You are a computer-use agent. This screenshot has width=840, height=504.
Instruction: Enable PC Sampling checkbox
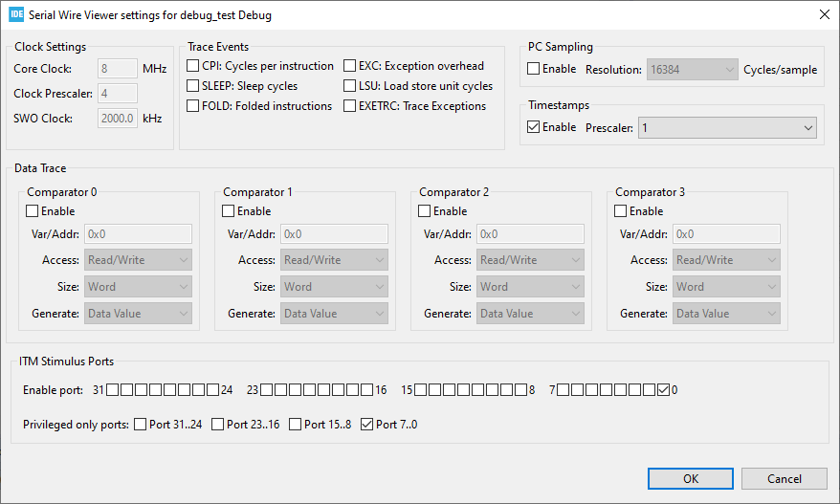pos(534,69)
